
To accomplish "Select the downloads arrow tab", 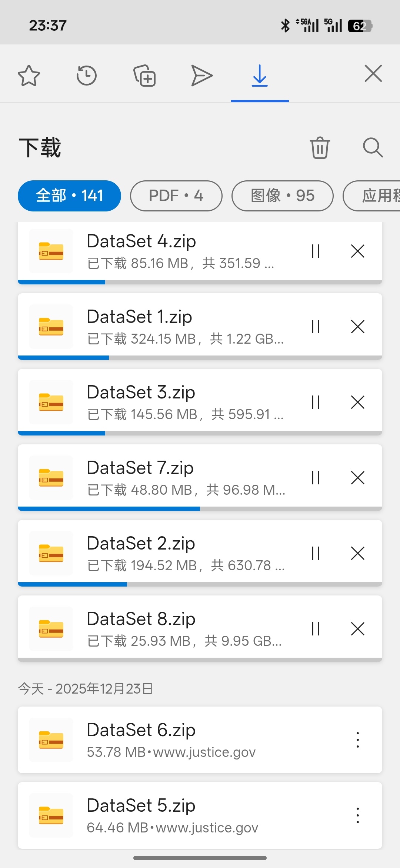I will (x=260, y=76).
